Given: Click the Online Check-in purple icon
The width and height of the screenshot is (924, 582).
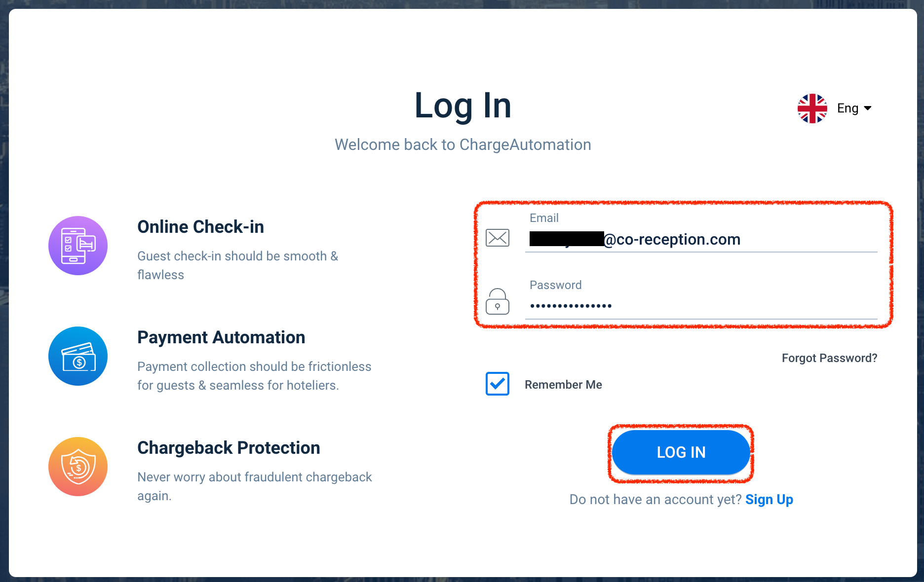Looking at the screenshot, I should [78, 246].
